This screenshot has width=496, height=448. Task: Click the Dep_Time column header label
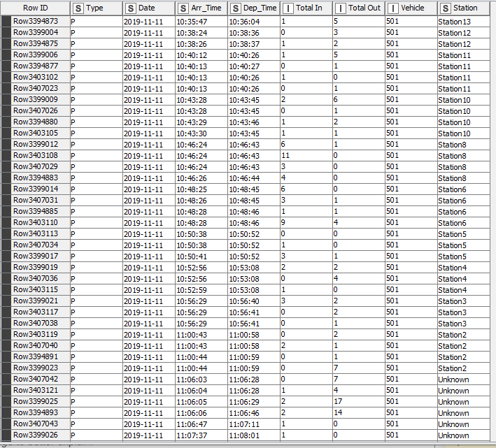(260, 8)
